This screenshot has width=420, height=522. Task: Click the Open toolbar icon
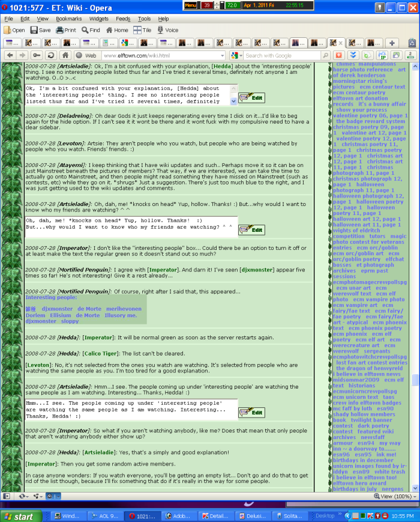click(x=14, y=30)
